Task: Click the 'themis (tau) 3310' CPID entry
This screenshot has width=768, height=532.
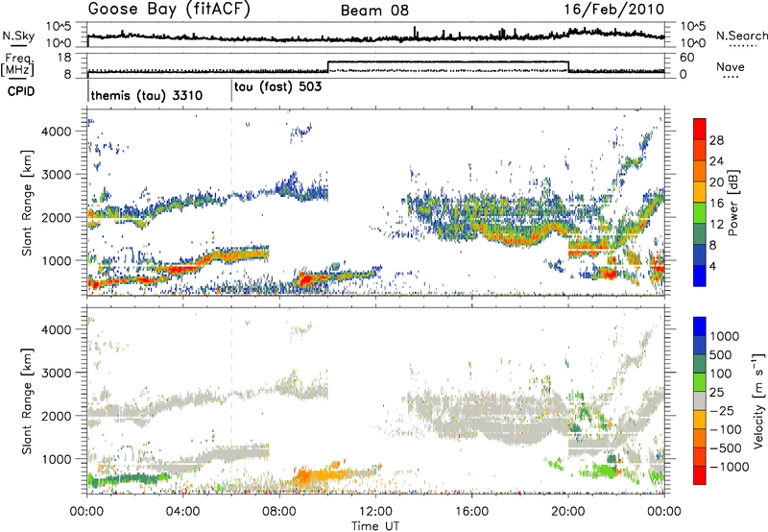Action: pos(147,95)
